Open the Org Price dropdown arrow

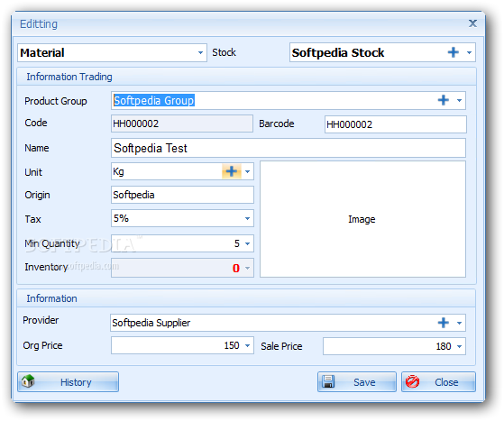tap(247, 345)
